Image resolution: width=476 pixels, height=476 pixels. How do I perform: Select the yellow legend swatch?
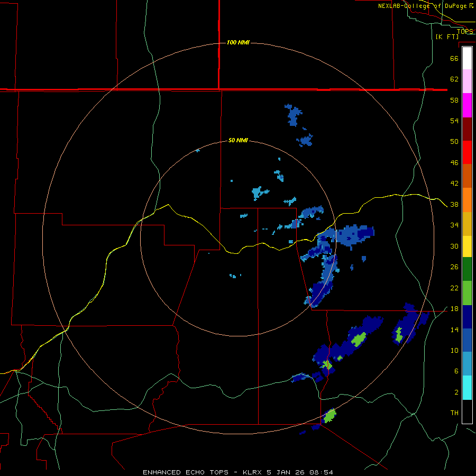(467, 246)
